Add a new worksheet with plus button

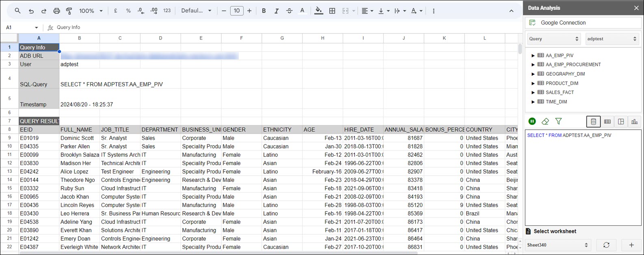click(x=631, y=245)
